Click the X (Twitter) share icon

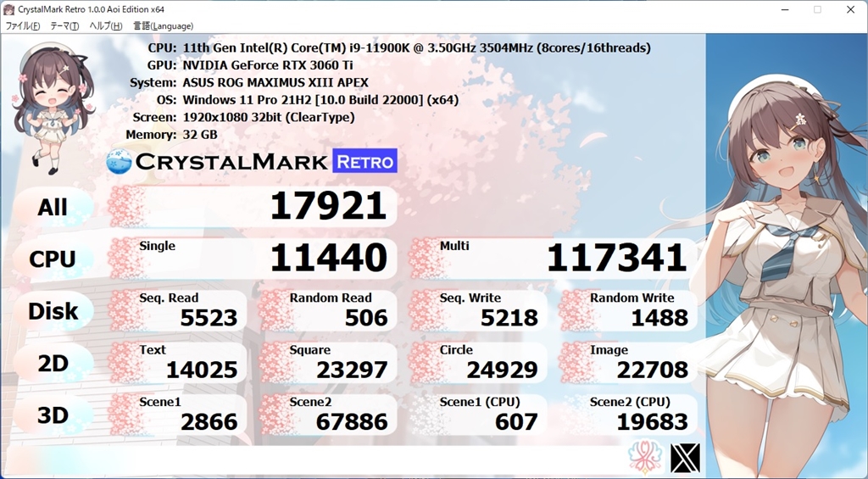685,458
